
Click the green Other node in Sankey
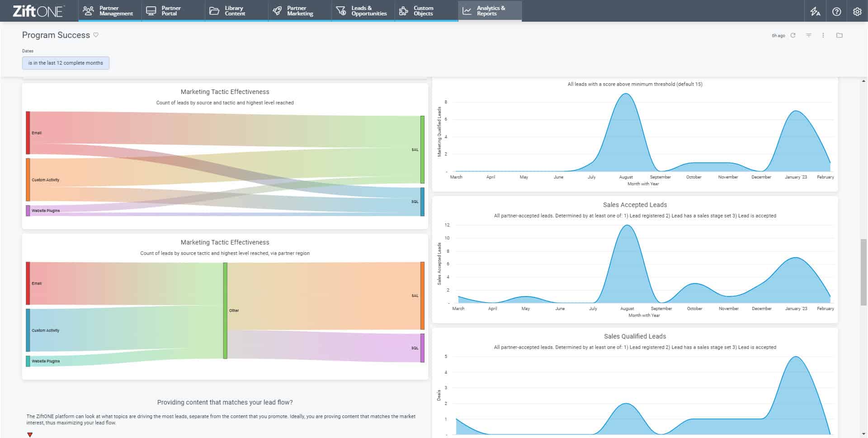(x=225, y=311)
